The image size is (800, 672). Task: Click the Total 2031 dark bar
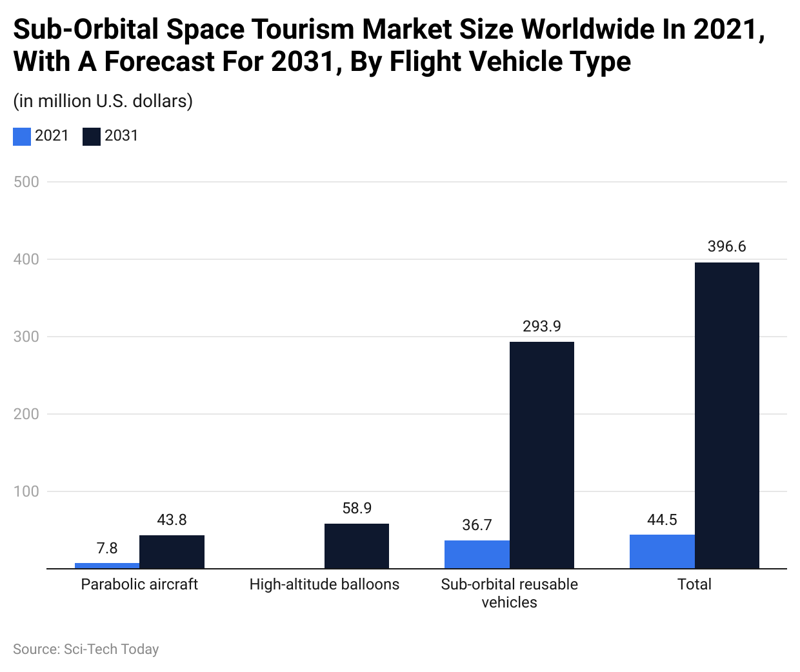pyautogui.click(x=726, y=415)
